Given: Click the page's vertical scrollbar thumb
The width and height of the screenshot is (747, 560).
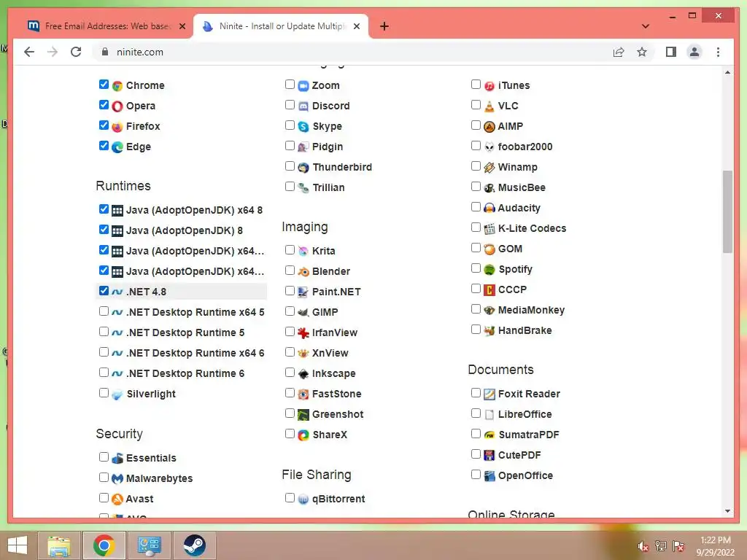Looking at the screenshot, I should tap(727, 212).
